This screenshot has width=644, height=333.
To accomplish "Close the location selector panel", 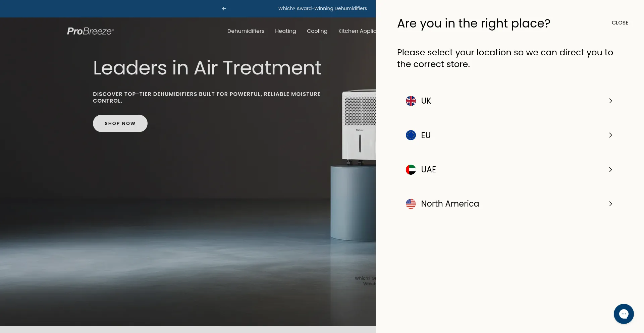I will click(x=620, y=23).
